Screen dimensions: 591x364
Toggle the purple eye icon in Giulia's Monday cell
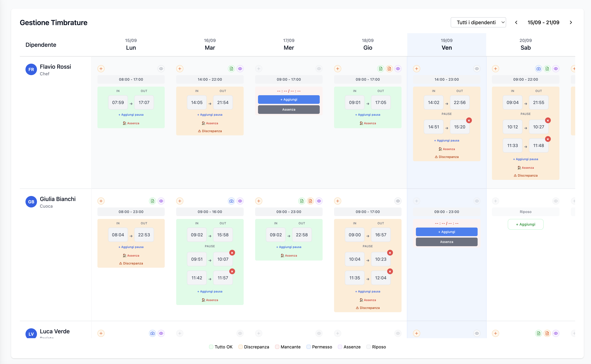[x=161, y=201]
